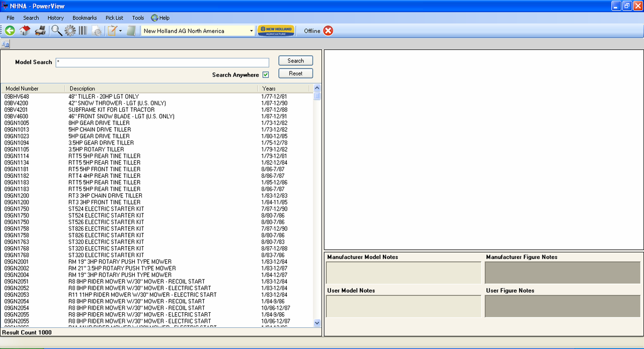Viewport: 644px width, 349px height.
Task: Click the Manufacturer Model Notes box
Action: (x=404, y=272)
